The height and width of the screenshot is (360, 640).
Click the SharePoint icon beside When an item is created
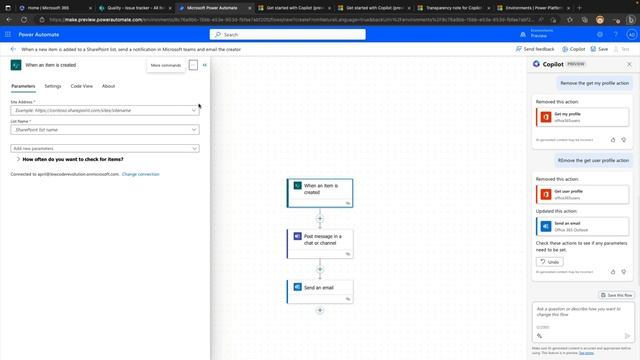coord(16,65)
